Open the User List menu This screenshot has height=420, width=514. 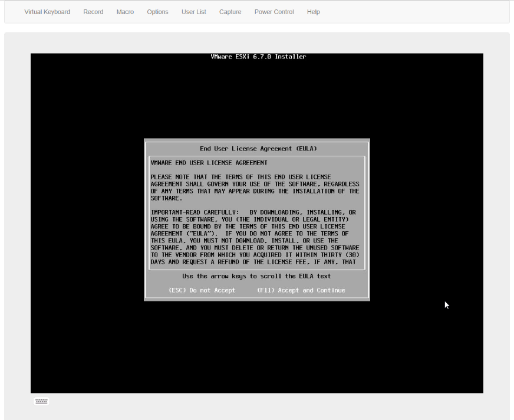(194, 12)
